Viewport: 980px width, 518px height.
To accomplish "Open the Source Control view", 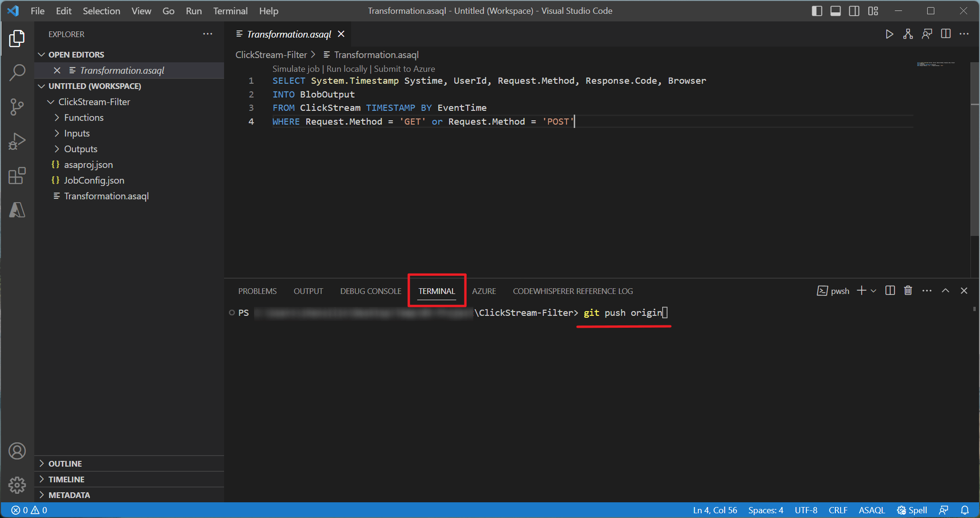I will pyautogui.click(x=17, y=107).
